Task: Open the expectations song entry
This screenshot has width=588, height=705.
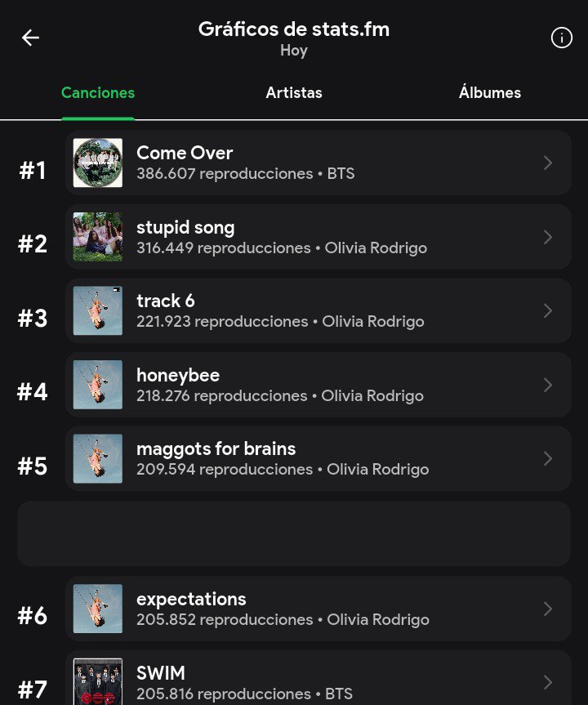Action: [x=318, y=609]
